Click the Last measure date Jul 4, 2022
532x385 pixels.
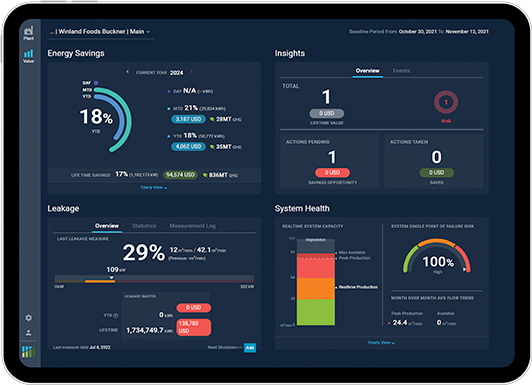(82, 347)
